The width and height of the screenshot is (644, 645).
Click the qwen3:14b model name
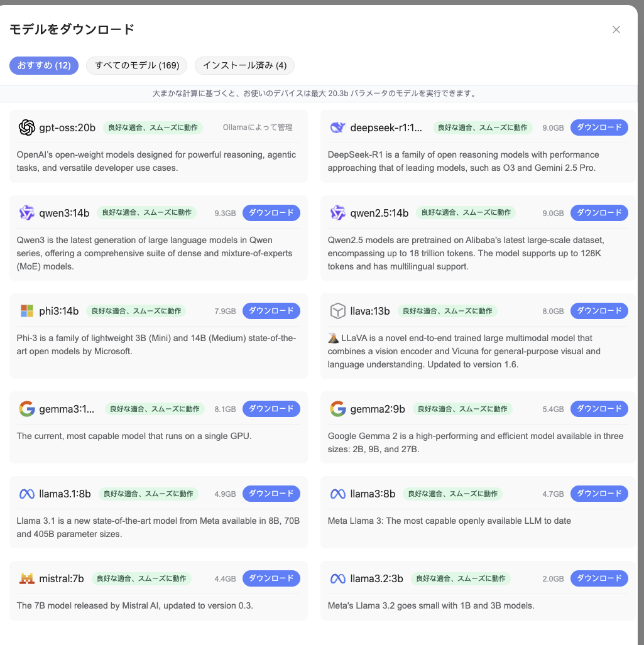(x=64, y=213)
